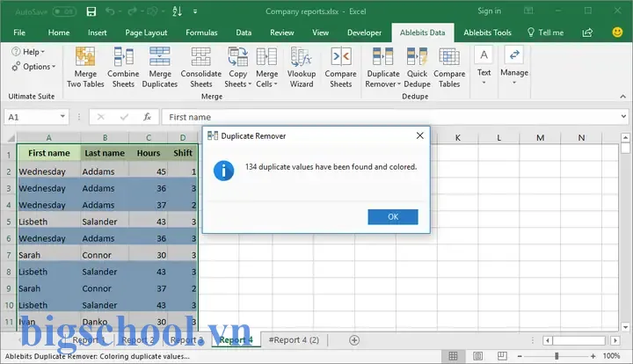Switch to the Home tab
Viewport: 633px width, 364px height.
(x=59, y=33)
